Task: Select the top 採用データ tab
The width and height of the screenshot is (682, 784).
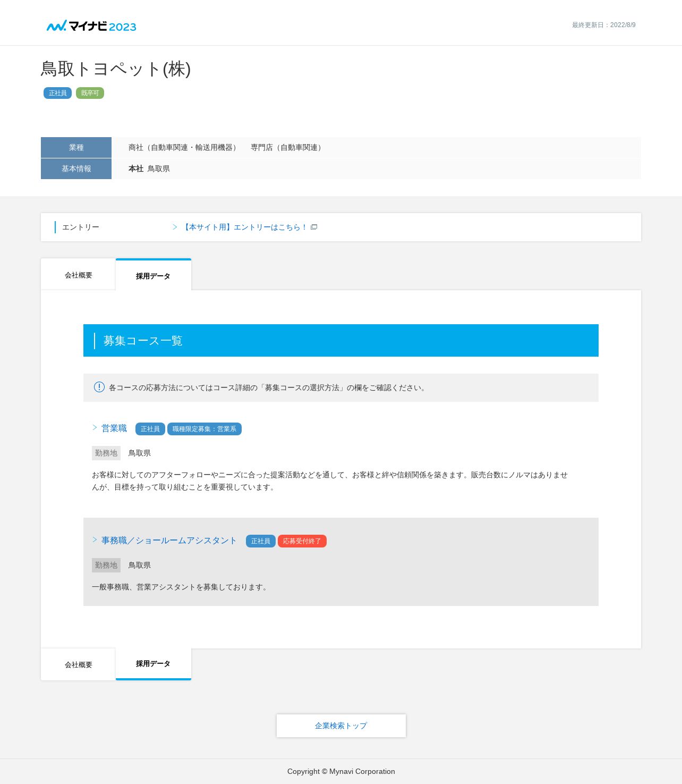Action: [154, 275]
